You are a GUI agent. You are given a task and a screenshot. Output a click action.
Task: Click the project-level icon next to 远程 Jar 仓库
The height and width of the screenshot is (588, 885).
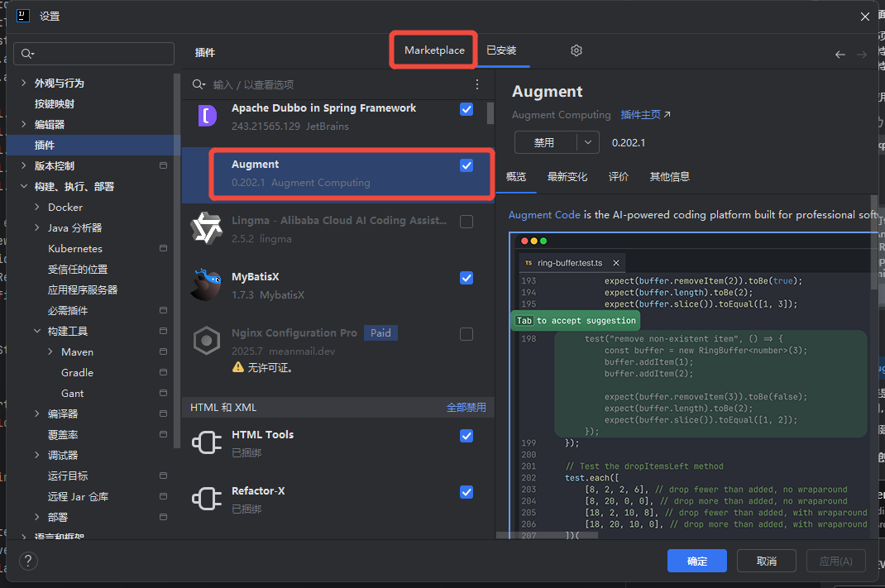point(163,496)
